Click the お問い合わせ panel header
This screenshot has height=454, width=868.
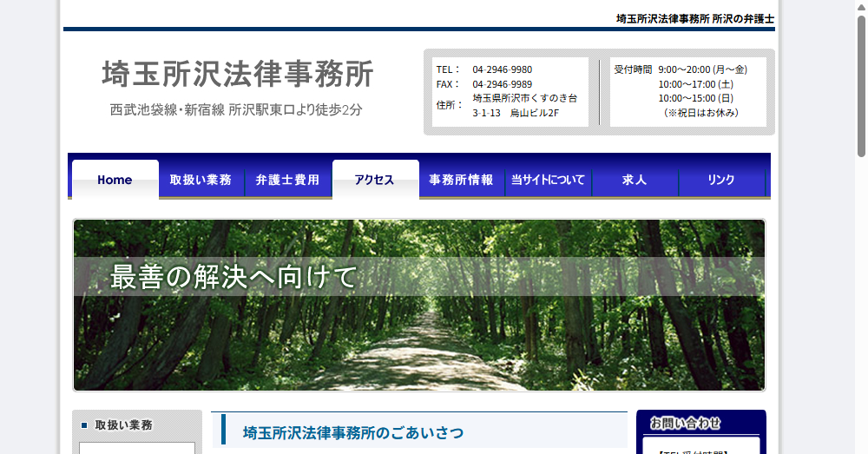coord(686,423)
